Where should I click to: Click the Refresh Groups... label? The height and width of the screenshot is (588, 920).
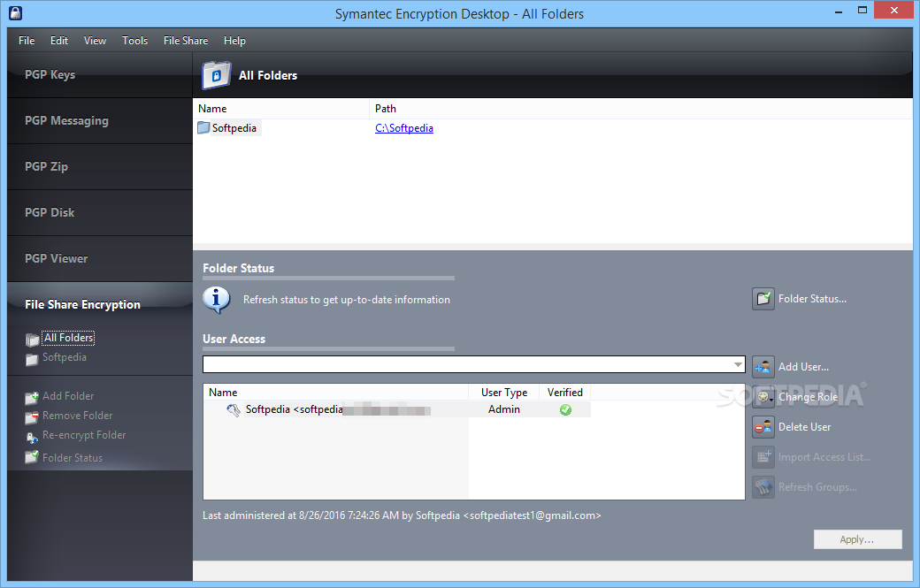point(818,487)
